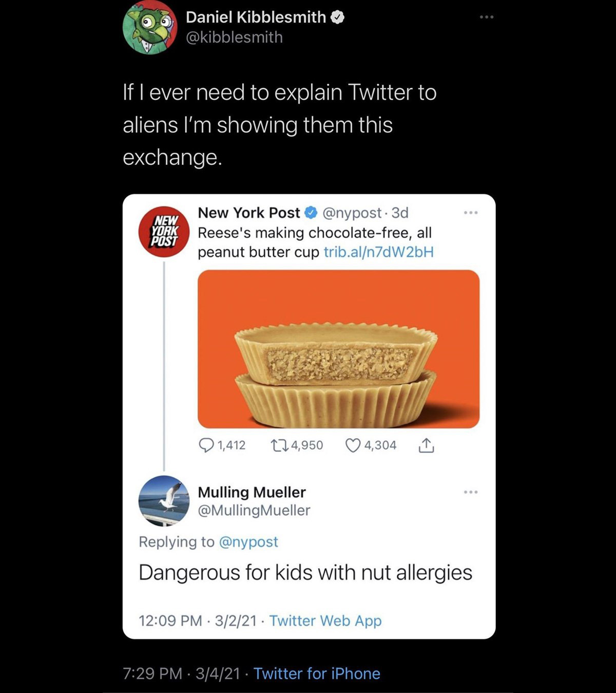Retweet the New York Post tweet
Screen dimensions: 616x693
(278, 445)
